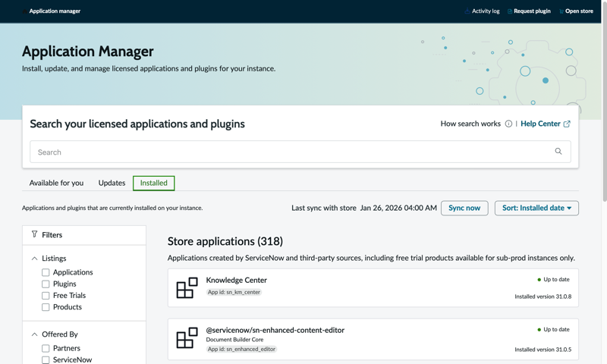
Task: Tick the Products filter checkbox
Action: [46, 307]
